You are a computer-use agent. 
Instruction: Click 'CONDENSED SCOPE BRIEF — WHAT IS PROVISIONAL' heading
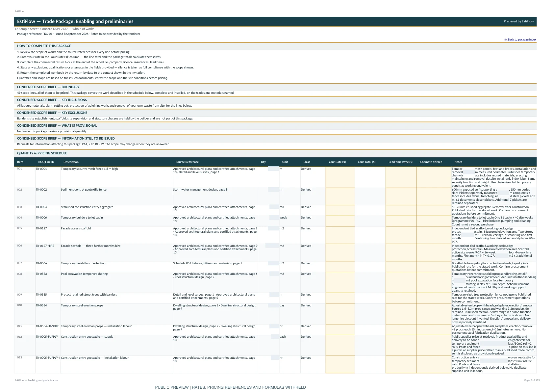pos(57,126)
